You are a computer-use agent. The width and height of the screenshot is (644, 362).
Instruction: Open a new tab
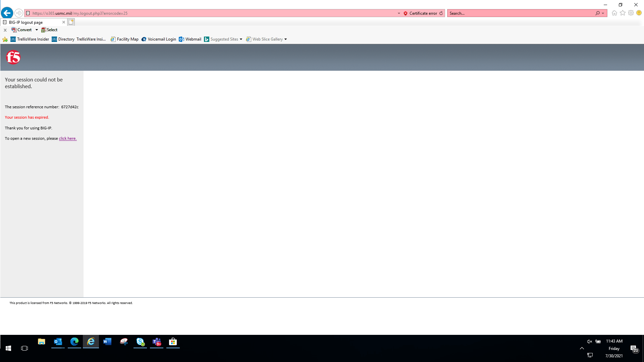tap(71, 22)
